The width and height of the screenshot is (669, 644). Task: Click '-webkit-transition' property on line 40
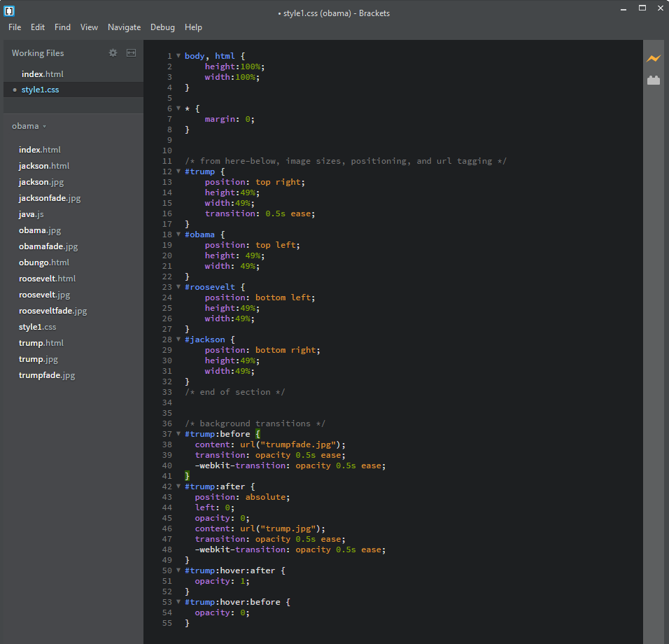tap(240, 465)
